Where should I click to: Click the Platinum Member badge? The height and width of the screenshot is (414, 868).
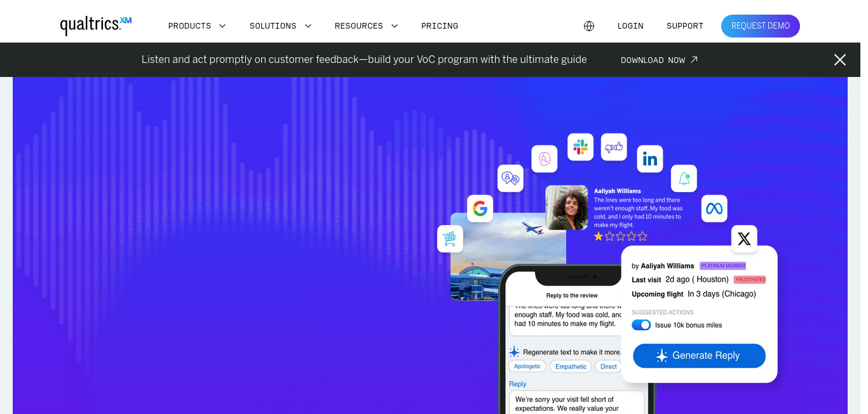[x=722, y=266]
